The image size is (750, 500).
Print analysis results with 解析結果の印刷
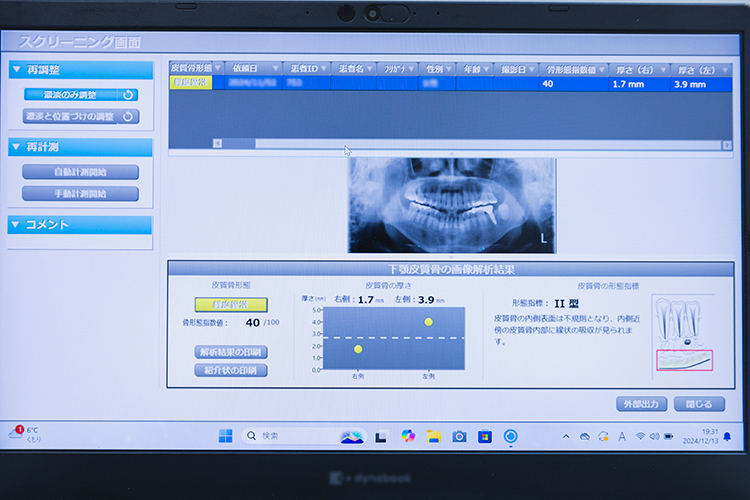tap(231, 352)
